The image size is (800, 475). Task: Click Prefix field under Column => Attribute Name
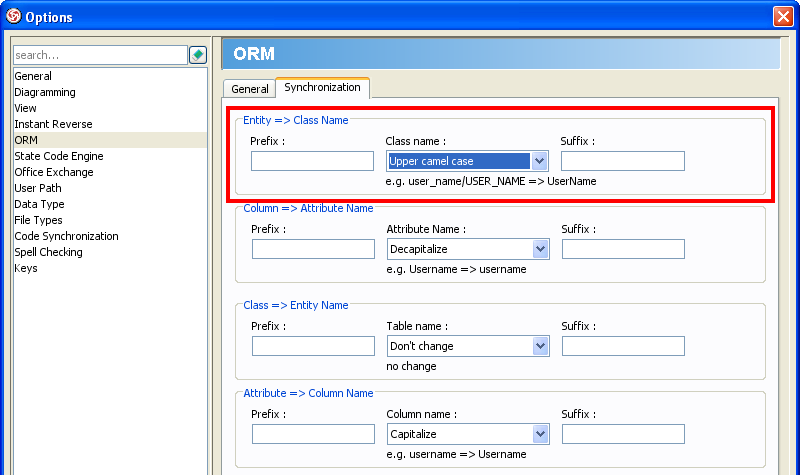point(313,249)
